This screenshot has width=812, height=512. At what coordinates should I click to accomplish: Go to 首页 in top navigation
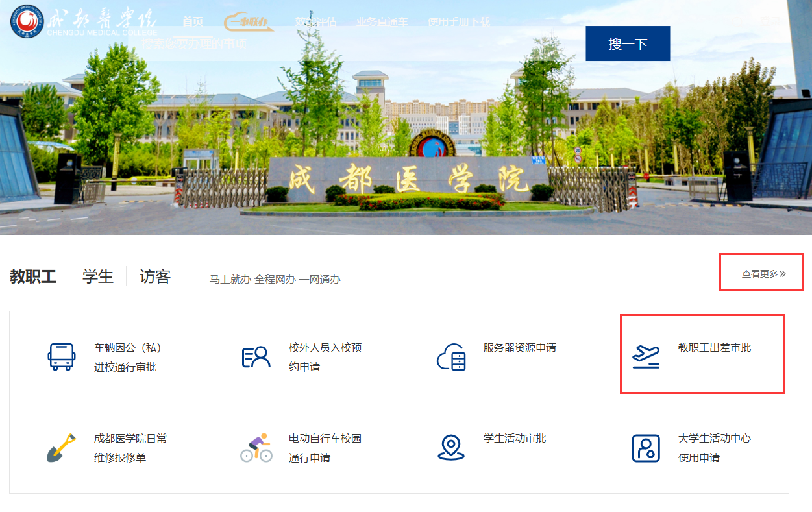pyautogui.click(x=193, y=21)
